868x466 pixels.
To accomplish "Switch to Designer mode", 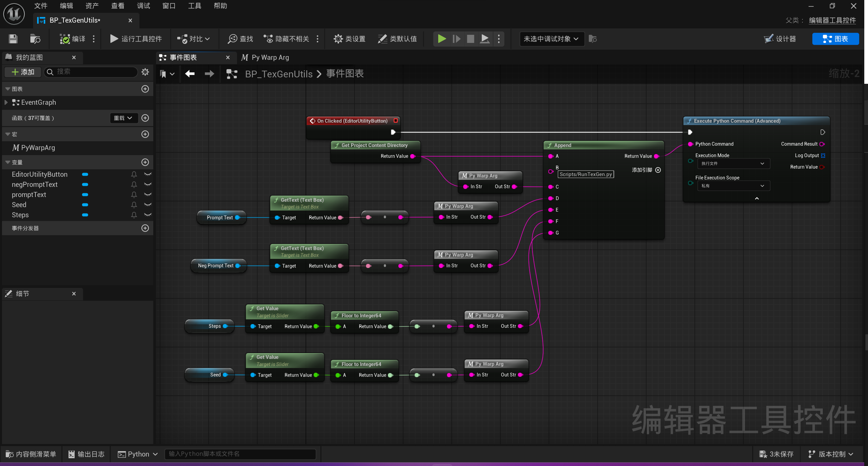I will click(780, 39).
